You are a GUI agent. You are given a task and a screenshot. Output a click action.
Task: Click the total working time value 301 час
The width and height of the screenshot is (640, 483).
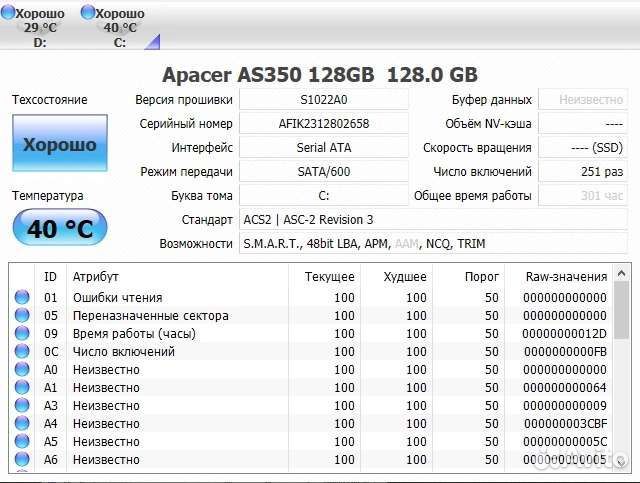tap(583, 196)
